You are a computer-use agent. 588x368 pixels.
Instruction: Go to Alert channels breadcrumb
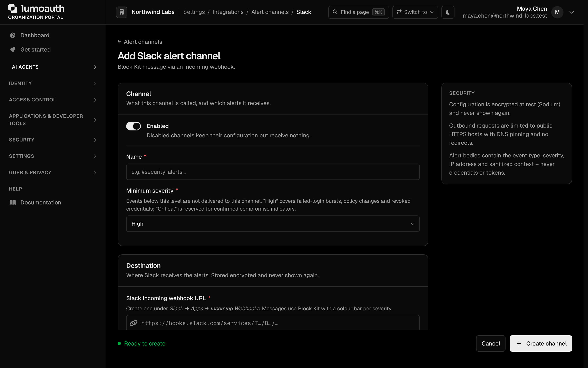pos(270,12)
